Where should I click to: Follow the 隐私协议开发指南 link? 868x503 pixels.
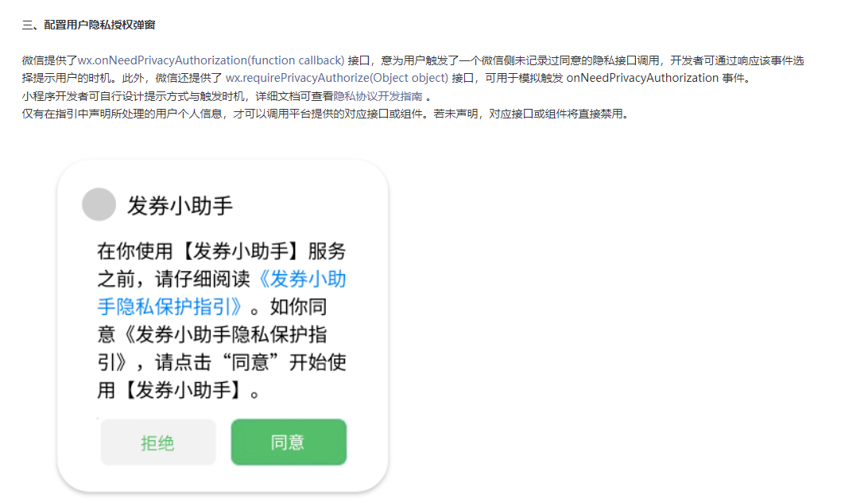(x=378, y=96)
